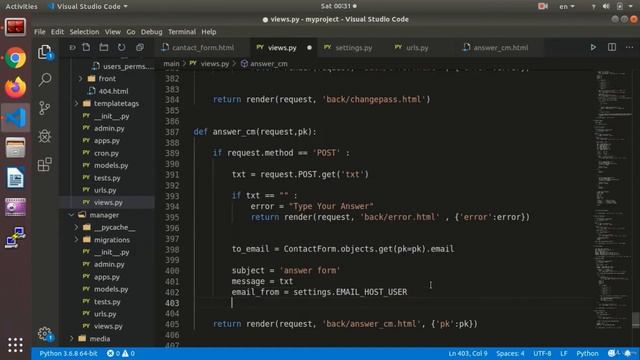Open the en input language dropdown

pos(567,7)
